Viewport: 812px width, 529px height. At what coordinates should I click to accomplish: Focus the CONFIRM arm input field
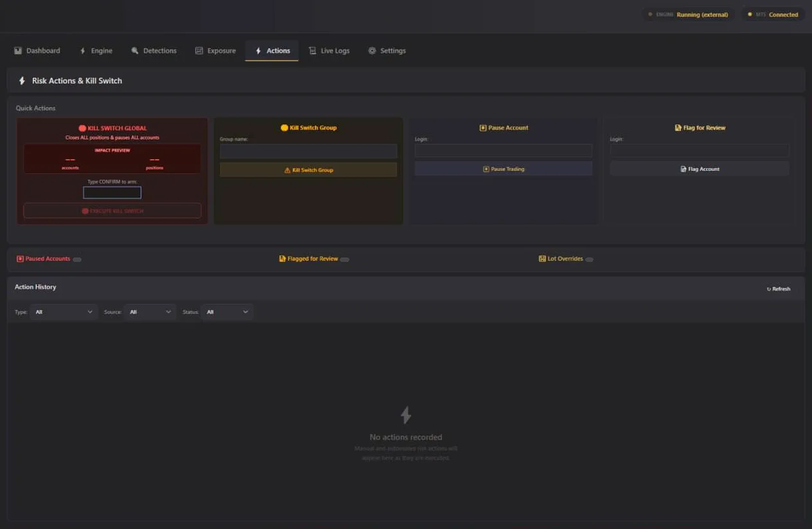pyautogui.click(x=112, y=193)
